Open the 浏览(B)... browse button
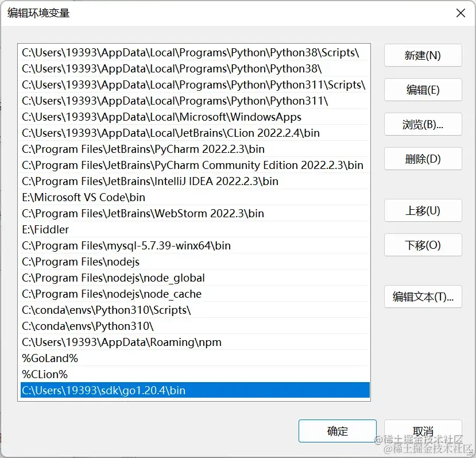The height and width of the screenshot is (458, 476). point(423,124)
